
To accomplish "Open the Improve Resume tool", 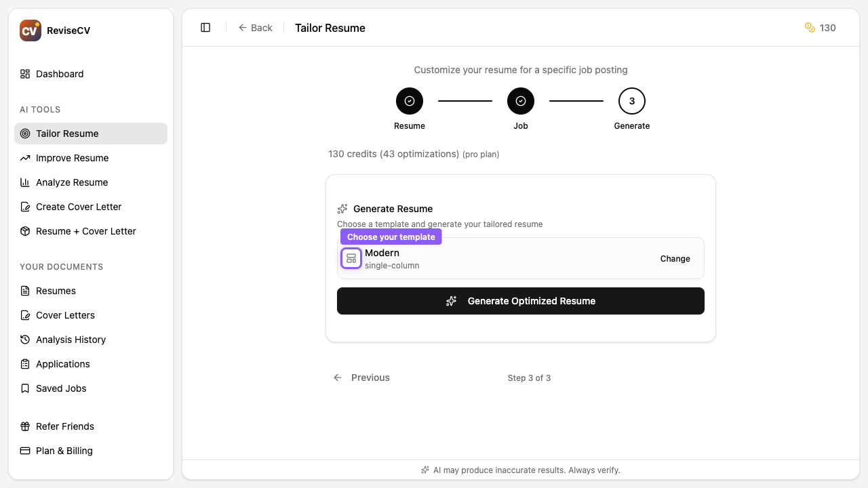I will tap(72, 158).
